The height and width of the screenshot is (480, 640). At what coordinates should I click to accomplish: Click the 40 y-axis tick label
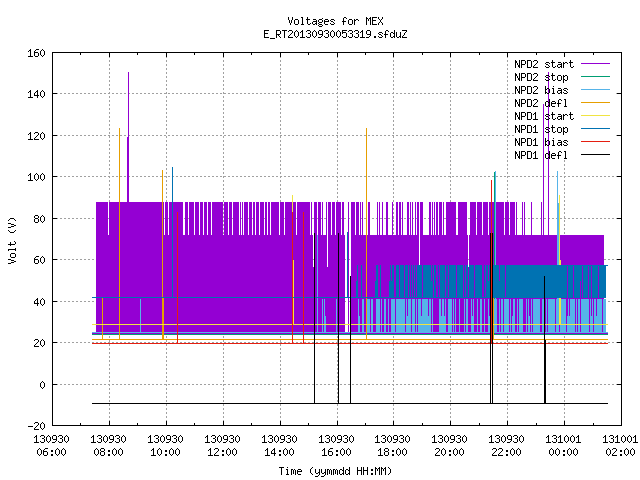pos(39,302)
